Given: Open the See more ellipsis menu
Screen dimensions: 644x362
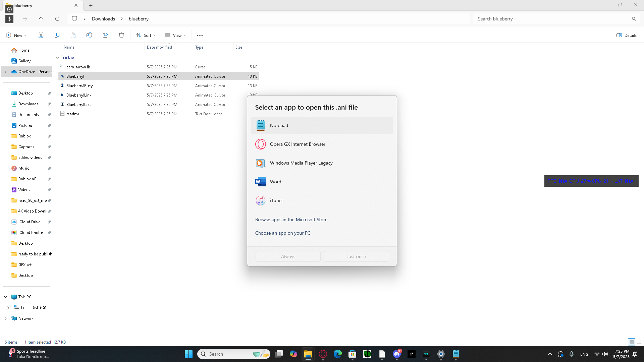Looking at the screenshot, I should [x=200, y=35].
